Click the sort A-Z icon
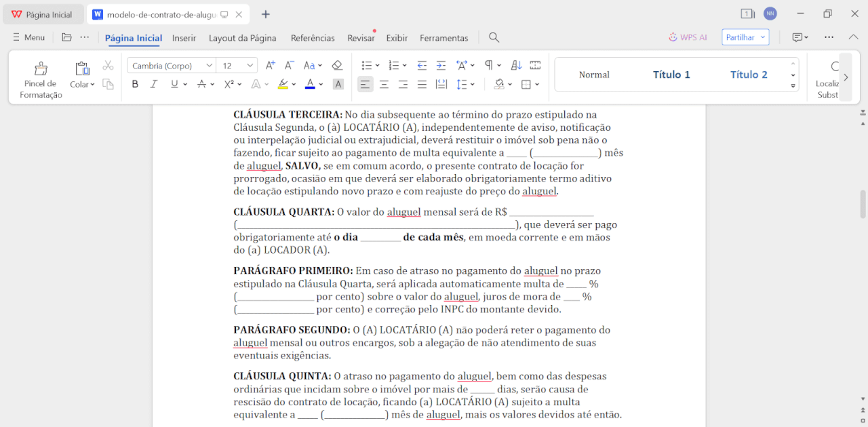The image size is (868, 427). coord(516,65)
